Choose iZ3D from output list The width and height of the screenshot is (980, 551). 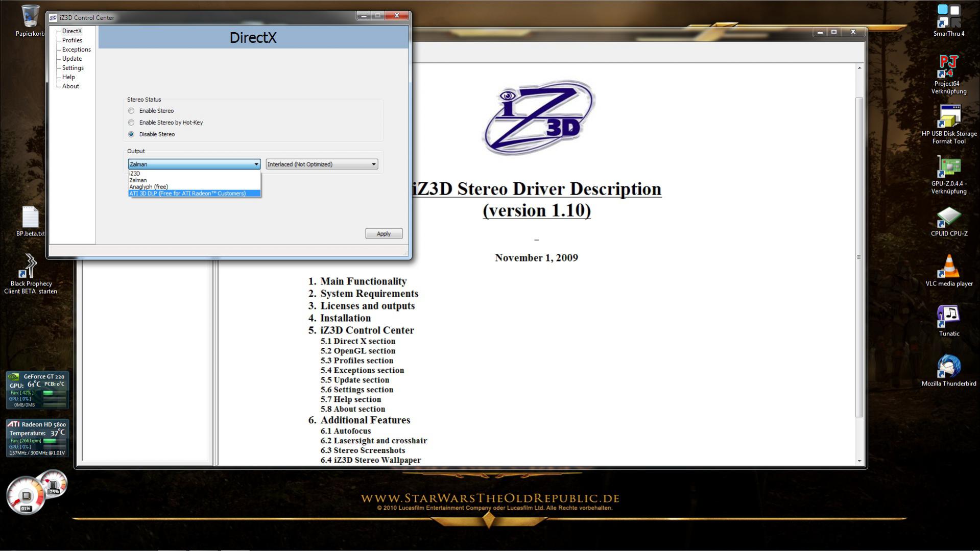tap(194, 174)
